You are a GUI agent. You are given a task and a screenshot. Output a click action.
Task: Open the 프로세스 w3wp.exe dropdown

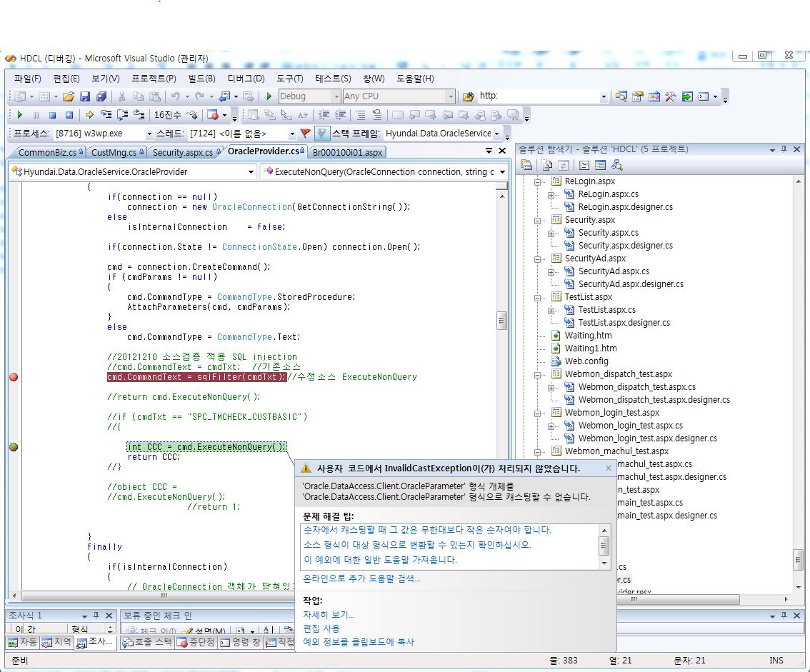pos(149,134)
